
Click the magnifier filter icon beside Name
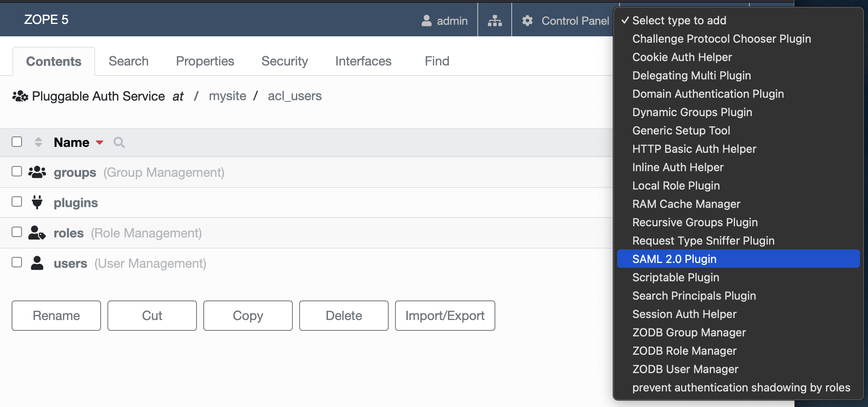[119, 142]
